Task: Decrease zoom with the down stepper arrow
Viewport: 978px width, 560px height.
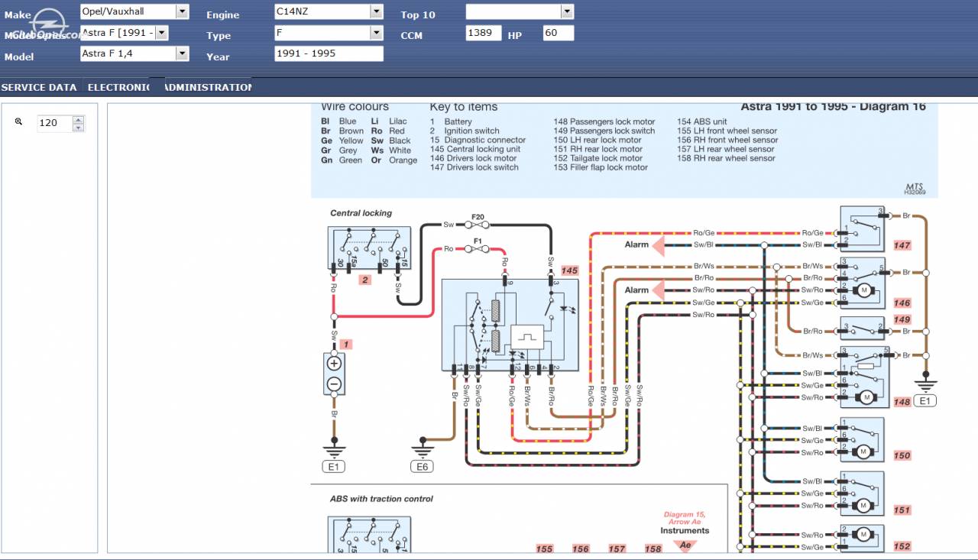Action: click(78, 128)
